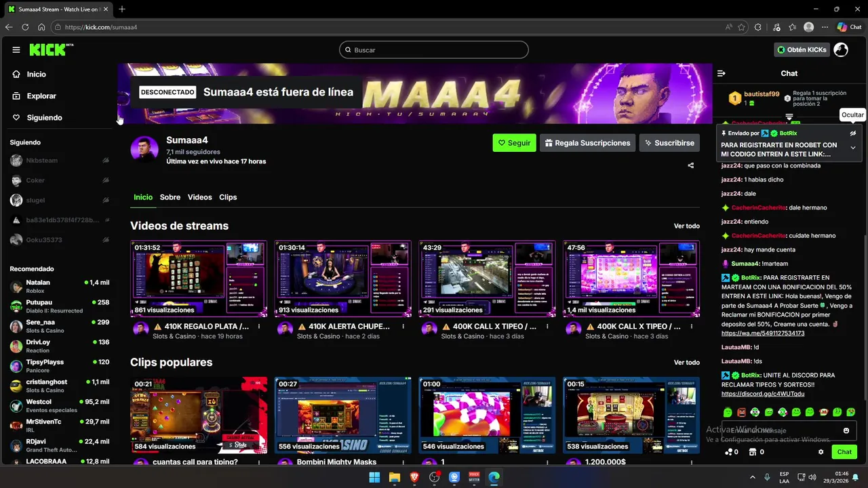Open options for 410K REGALO PLATA video
The image size is (868, 488).
coord(259,327)
